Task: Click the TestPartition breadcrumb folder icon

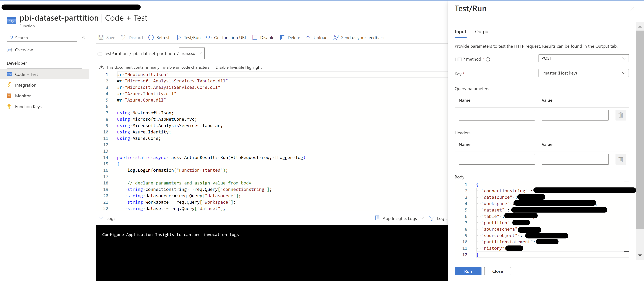Action: click(x=100, y=54)
